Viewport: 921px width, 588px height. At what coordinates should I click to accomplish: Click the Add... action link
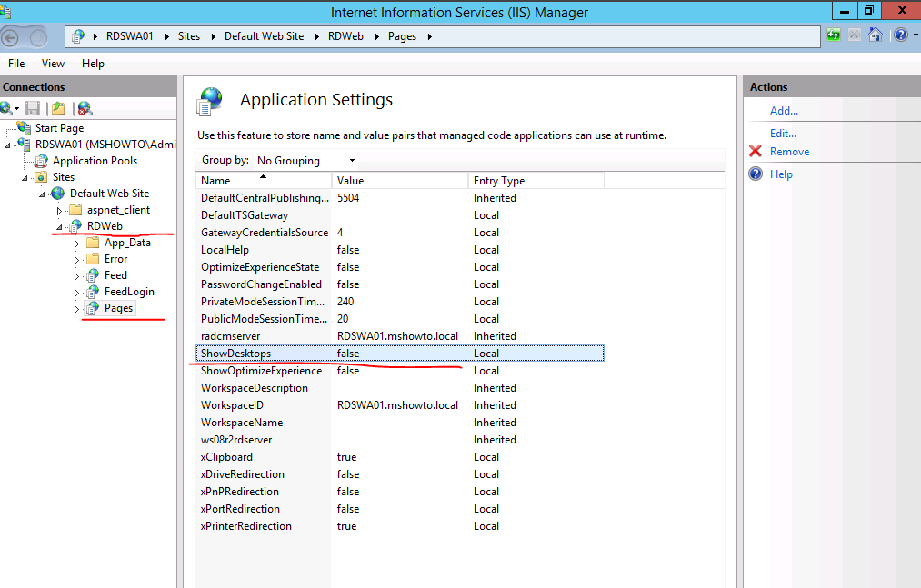click(784, 111)
